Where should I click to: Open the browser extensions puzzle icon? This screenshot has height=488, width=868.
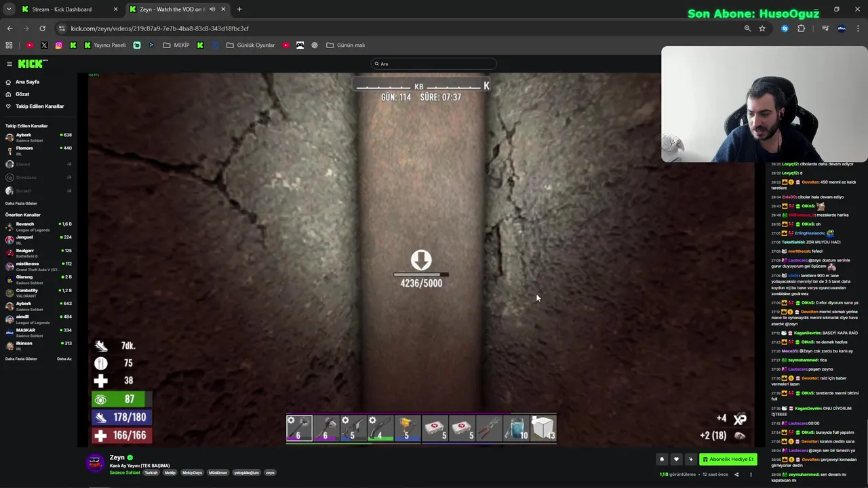[802, 28]
